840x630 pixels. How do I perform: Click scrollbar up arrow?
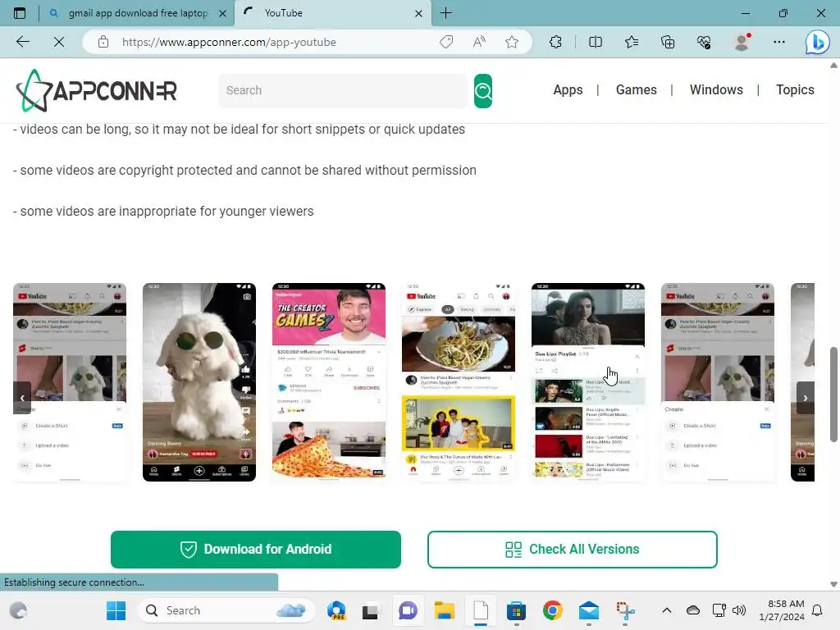coord(833,65)
